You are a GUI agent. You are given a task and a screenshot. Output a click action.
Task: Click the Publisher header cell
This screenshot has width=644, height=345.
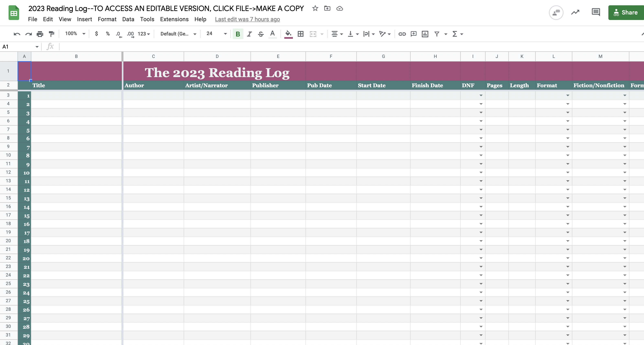click(x=278, y=85)
